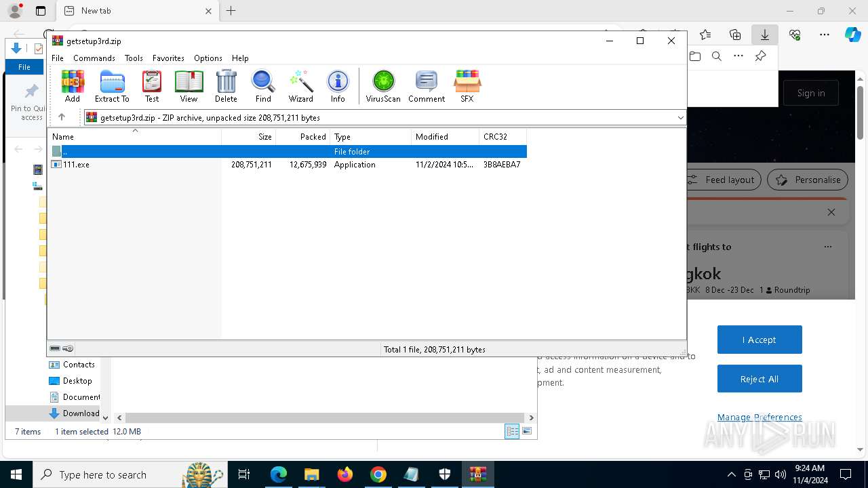868x488 pixels.
Task: Click the Info toolbar icon
Action: click(338, 86)
